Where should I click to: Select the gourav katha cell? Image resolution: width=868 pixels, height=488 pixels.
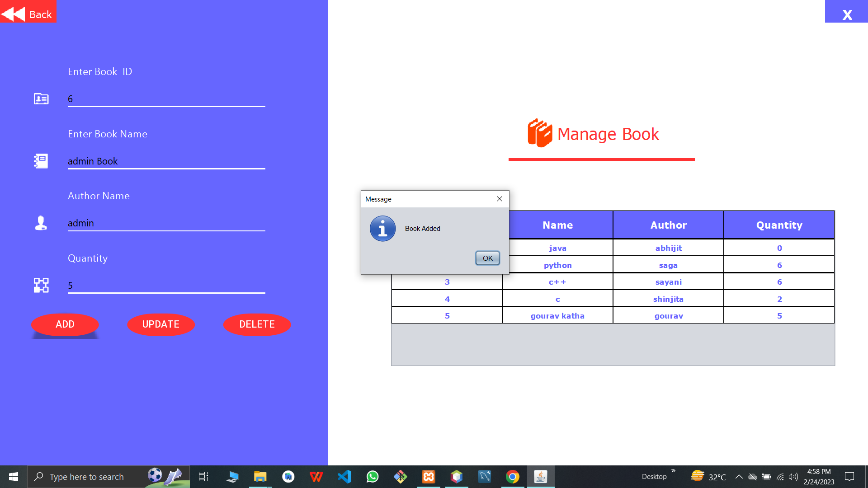pyautogui.click(x=557, y=316)
